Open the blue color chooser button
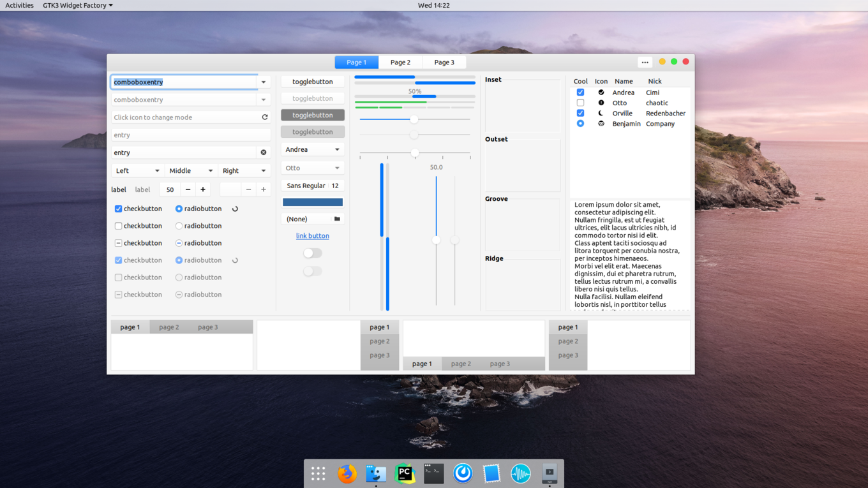 pyautogui.click(x=313, y=202)
